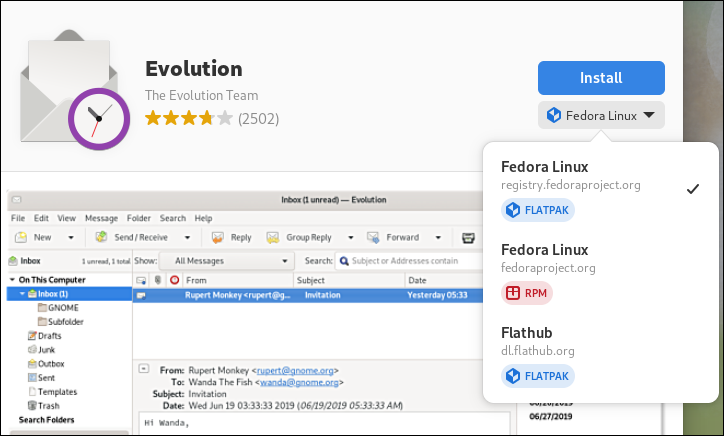Click the star rating with 2502 reviews

click(x=212, y=119)
